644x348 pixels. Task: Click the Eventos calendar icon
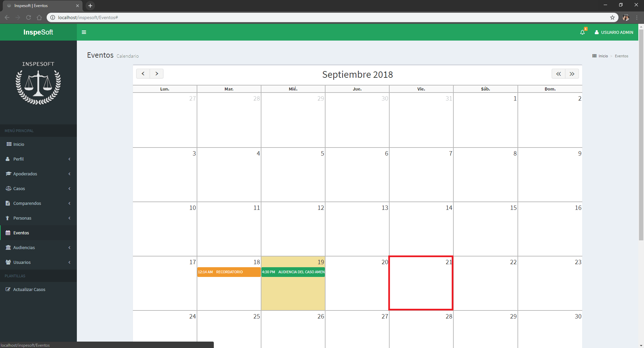point(8,233)
